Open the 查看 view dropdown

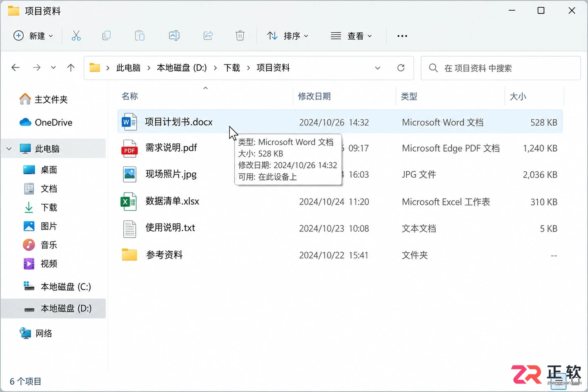(352, 36)
